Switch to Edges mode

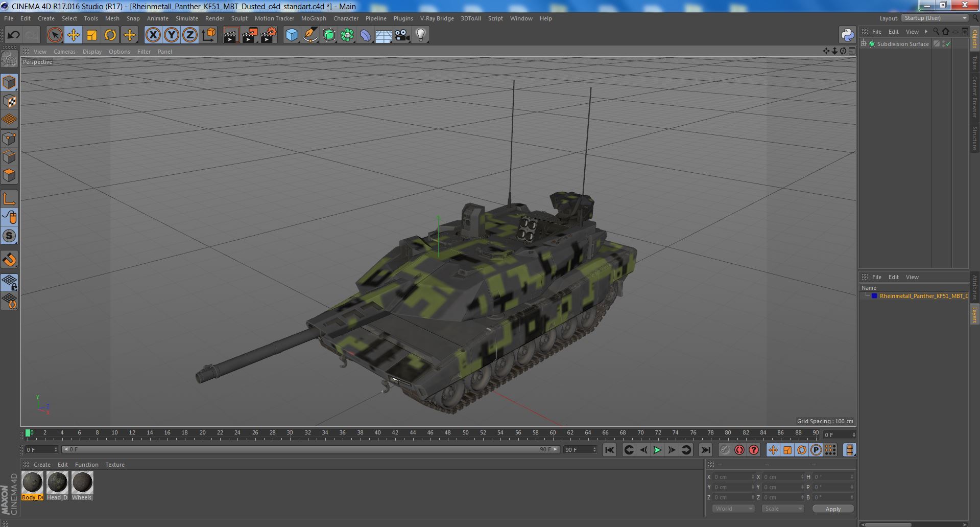click(9, 156)
